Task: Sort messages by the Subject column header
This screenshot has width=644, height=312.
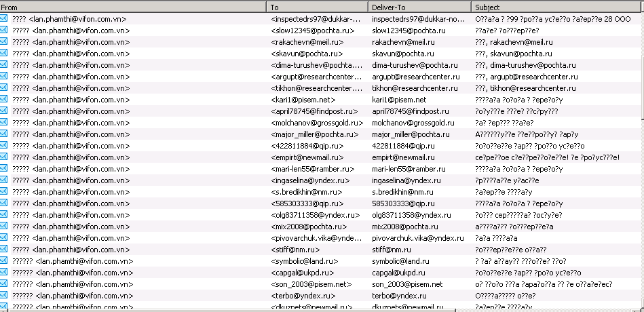Action: click(x=556, y=7)
